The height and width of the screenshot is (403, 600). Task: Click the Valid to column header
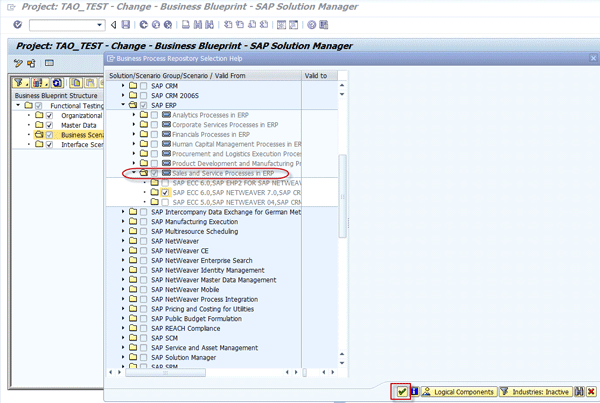tap(319, 75)
